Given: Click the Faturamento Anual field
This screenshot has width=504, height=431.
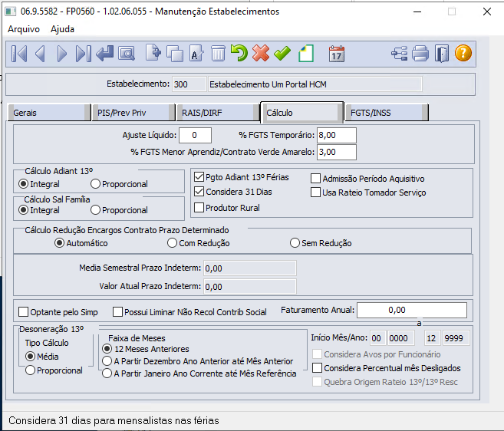Looking at the screenshot, I should [x=412, y=310].
